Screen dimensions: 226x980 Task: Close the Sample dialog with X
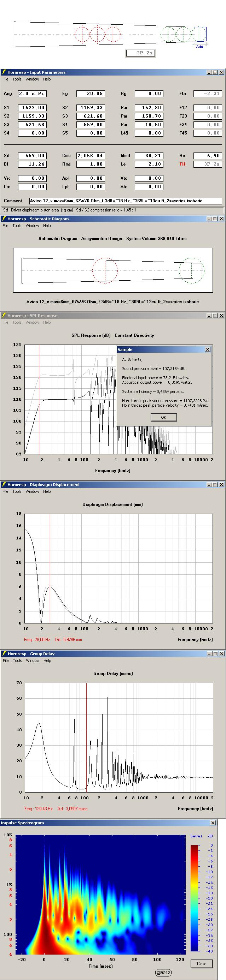[x=207, y=349]
